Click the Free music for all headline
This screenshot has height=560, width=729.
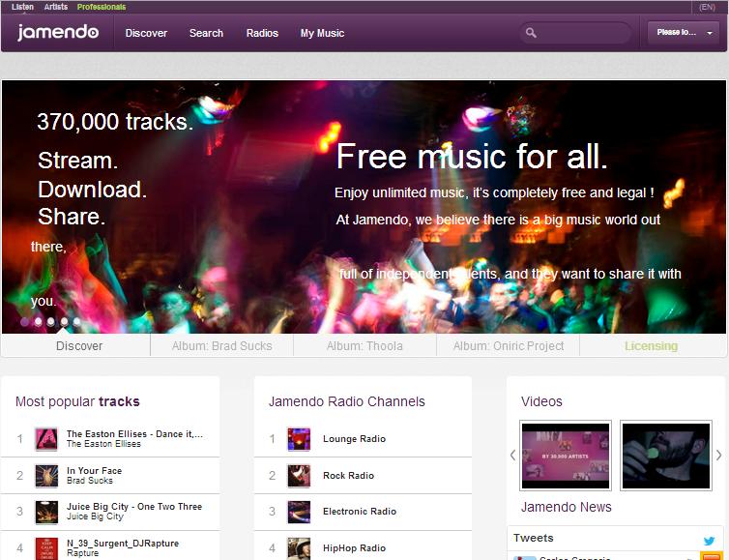click(472, 157)
